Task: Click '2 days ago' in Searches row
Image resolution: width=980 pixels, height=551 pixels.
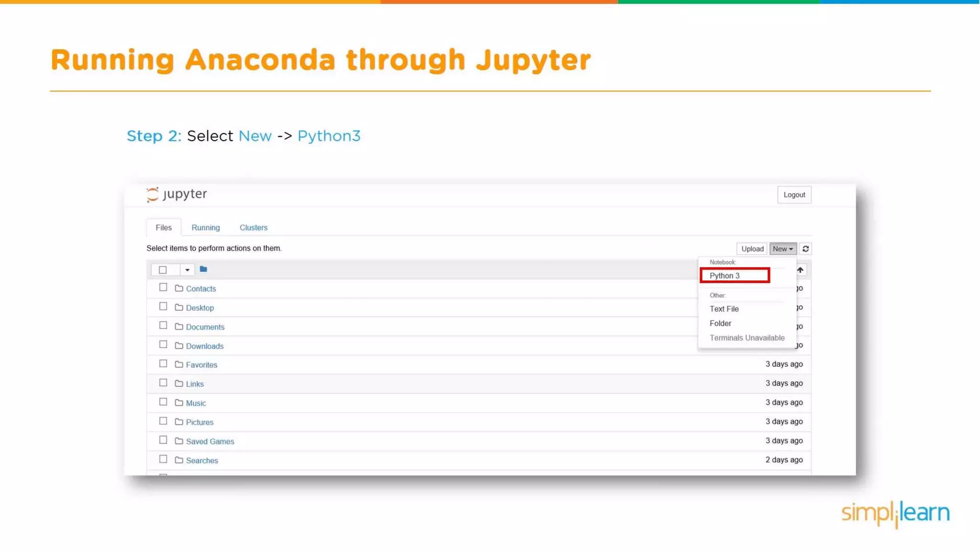Action: tap(784, 460)
